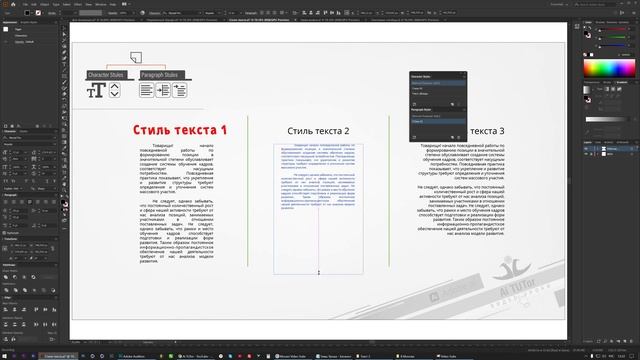Viewport: 640px width, 360px height.
Task: Open the Type menu
Action: (56, 4)
